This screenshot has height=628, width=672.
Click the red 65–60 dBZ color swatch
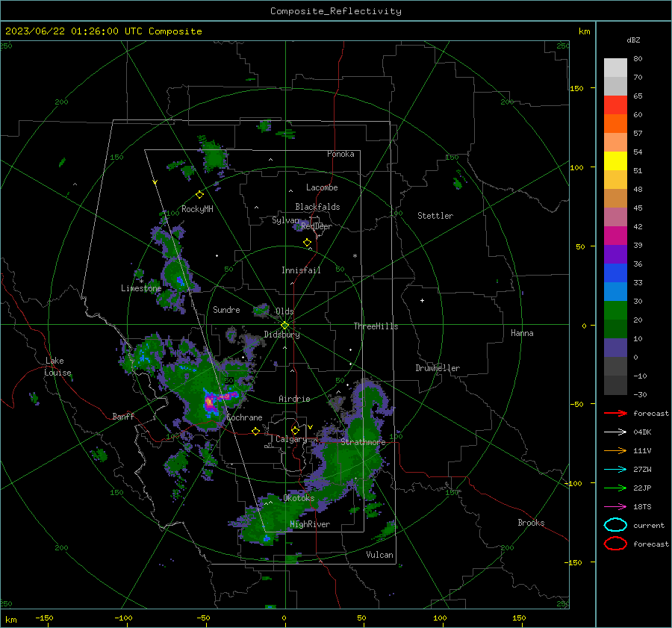[615, 105]
